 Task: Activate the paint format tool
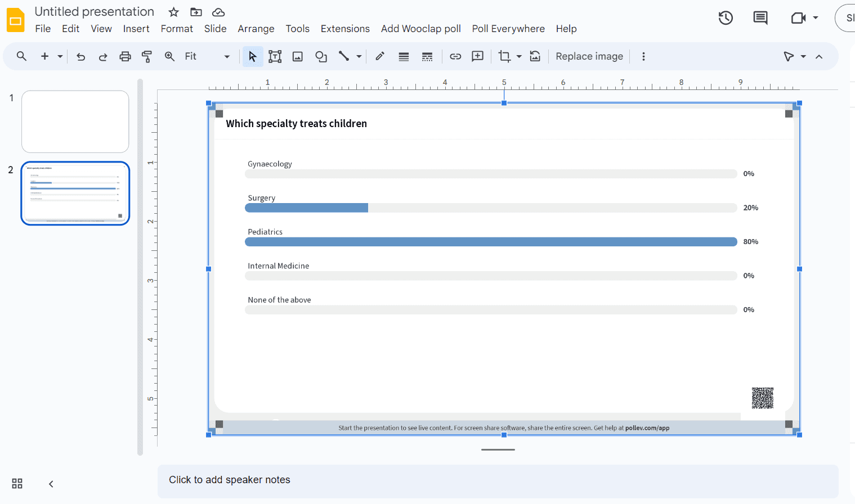[x=147, y=56]
